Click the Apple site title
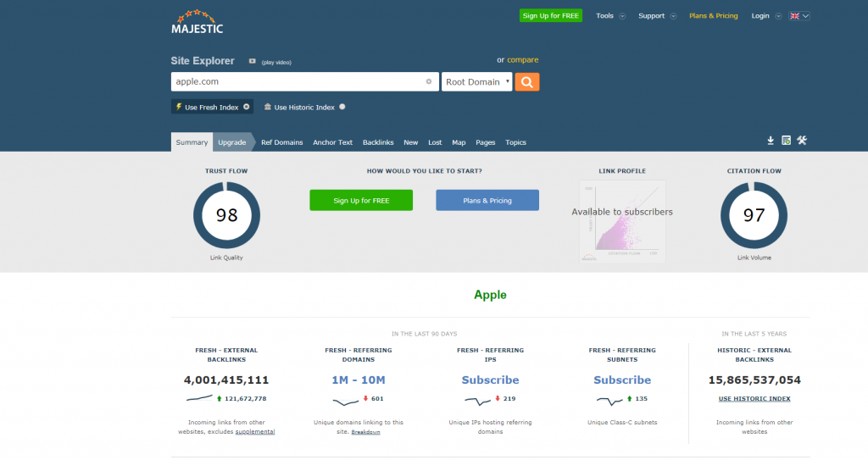The height and width of the screenshot is (460, 868). (491, 295)
